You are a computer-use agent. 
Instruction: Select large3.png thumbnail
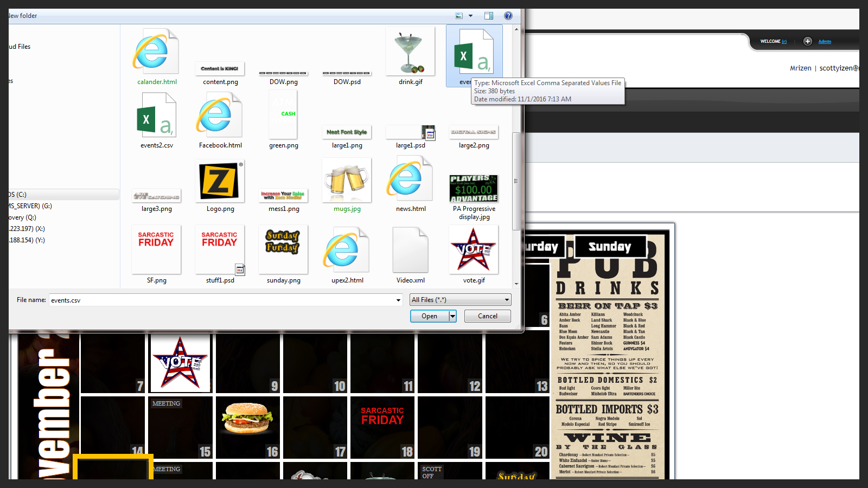tap(156, 196)
